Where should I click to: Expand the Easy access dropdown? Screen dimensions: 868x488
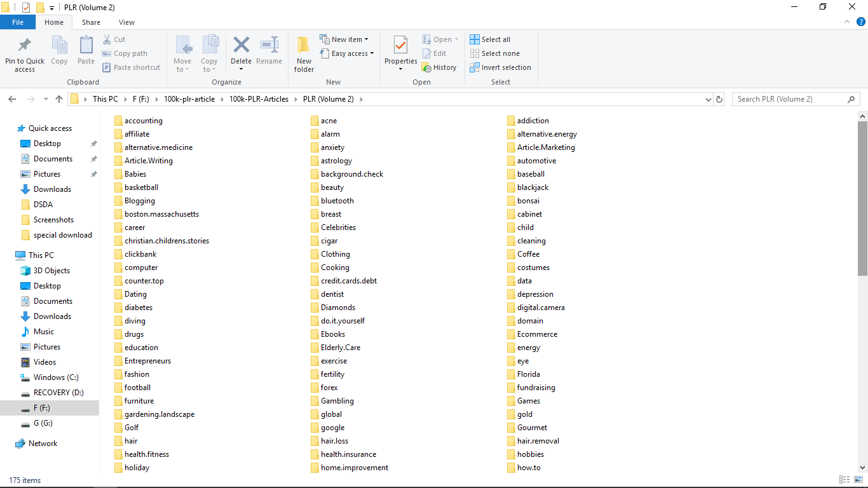click(x=347, y=53)
